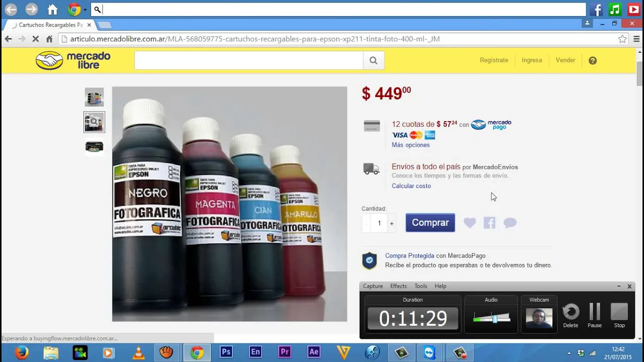Click the search magnifier button on MercadoLibre
The height and width of the screenshot is (362, 644).
[x=373, y=60]
